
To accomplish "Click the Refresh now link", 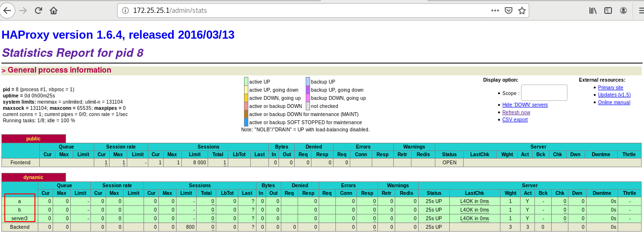I will pos(516,112).
